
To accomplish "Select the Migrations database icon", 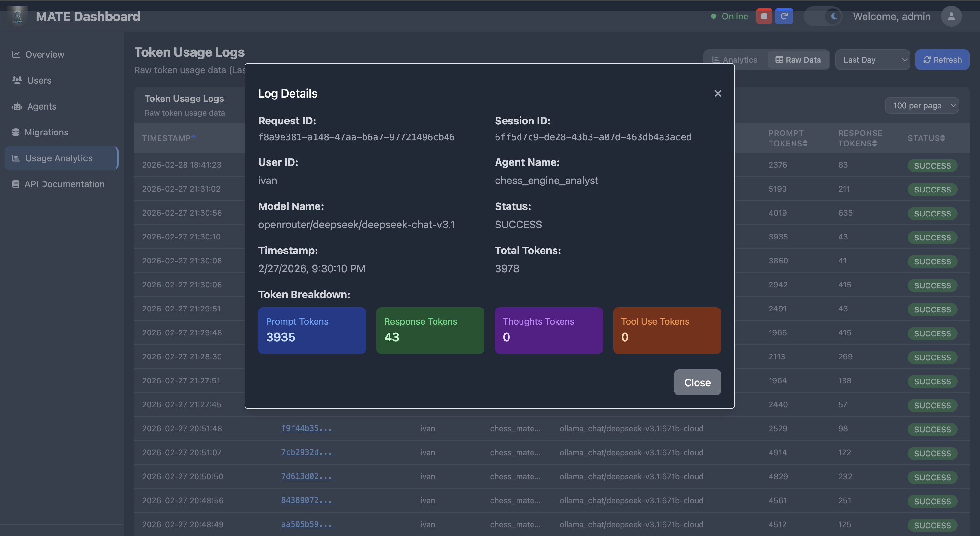I will [16, 132].
